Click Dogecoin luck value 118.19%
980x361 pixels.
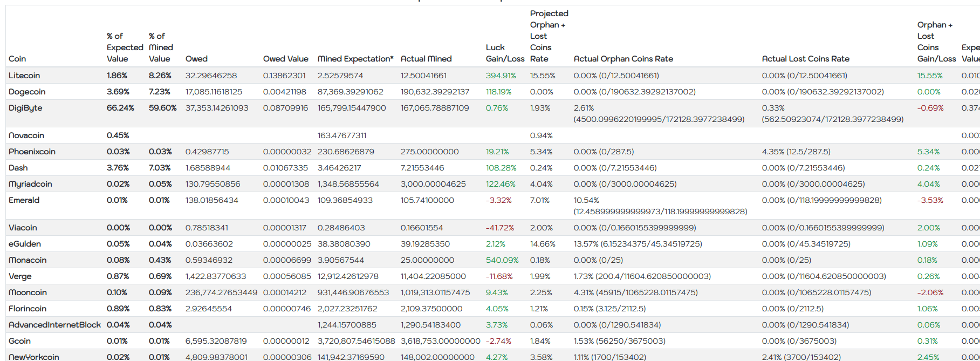click(x=498, y=92)
